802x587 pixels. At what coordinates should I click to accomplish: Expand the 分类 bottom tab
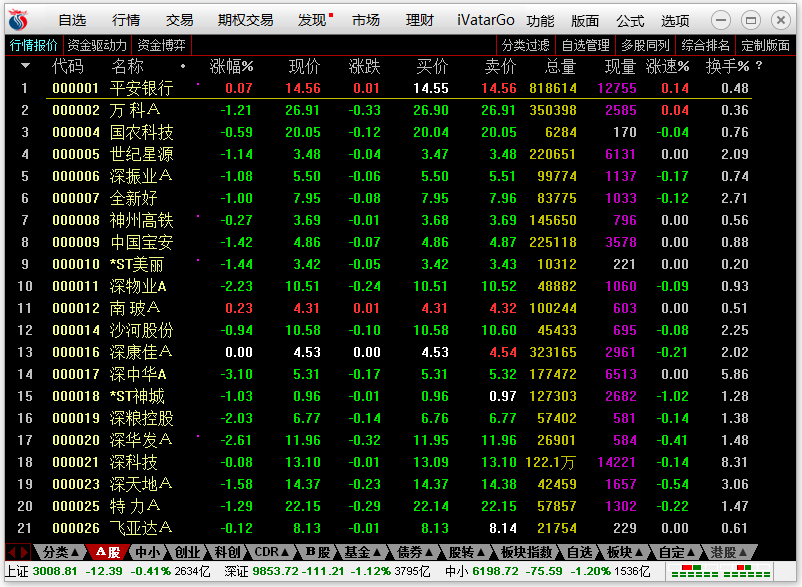[60, 552]
